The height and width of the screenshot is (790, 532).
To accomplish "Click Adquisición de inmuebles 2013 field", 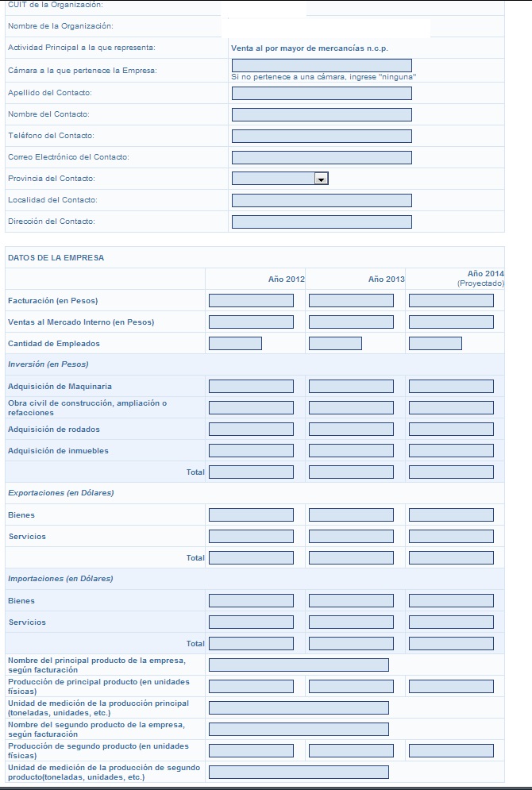I will tap(351, 450).
